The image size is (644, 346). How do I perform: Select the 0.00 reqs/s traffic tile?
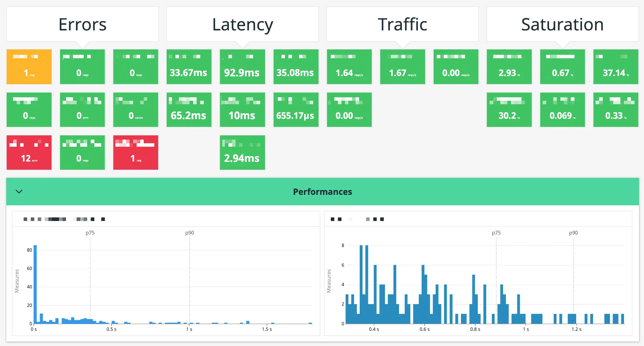pos(456,66)
